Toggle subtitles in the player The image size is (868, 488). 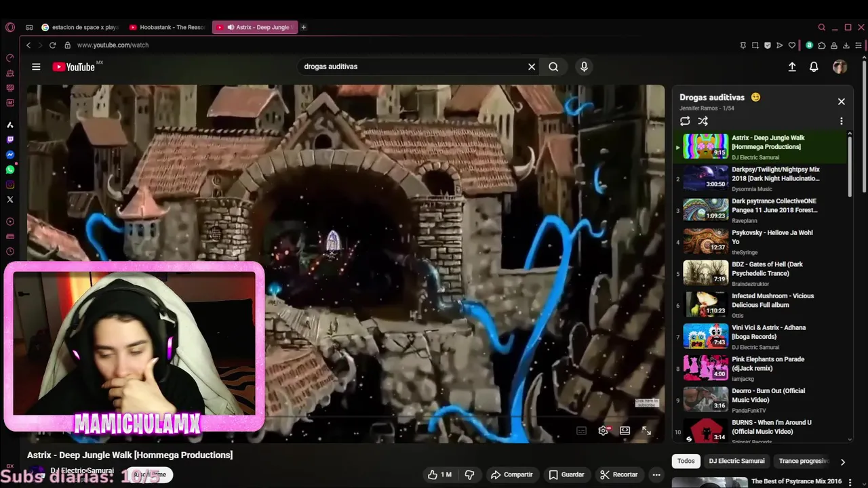581,430
